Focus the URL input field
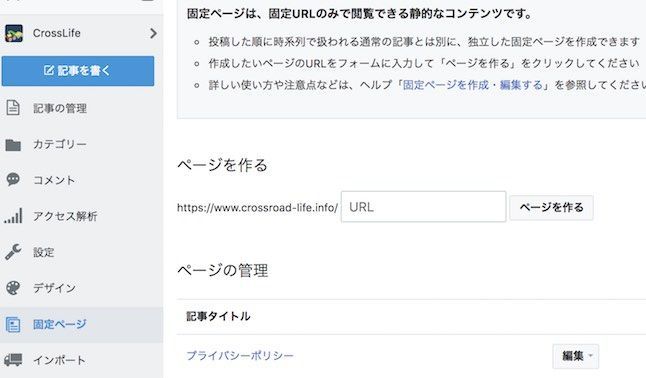 (x=424, y=207)
